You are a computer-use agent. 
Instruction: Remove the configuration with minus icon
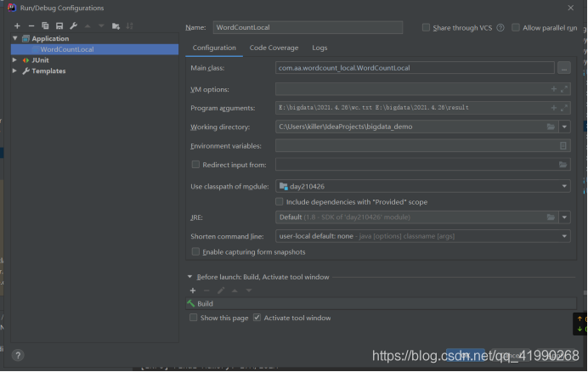coord(31,25)
